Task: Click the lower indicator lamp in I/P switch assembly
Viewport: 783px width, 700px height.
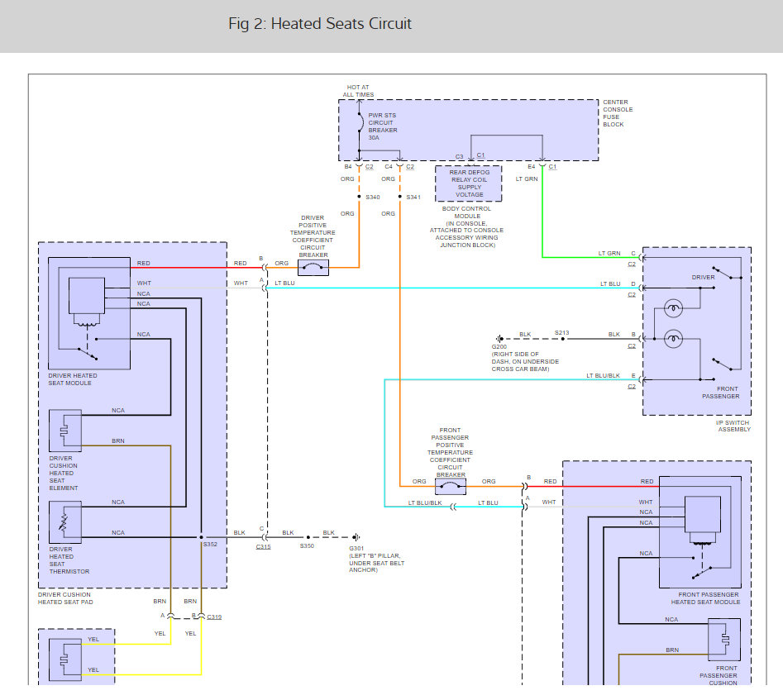Action: point(673,339)
